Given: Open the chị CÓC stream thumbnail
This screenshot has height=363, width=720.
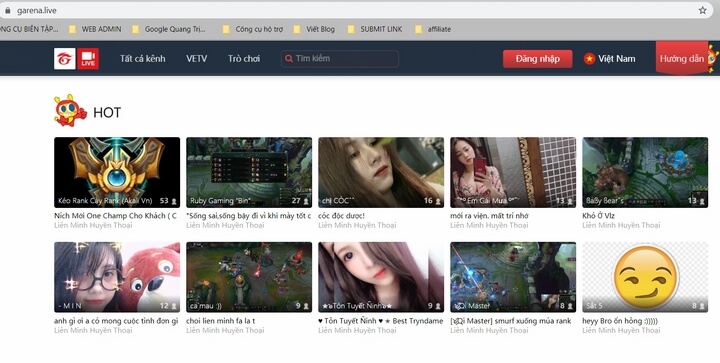Looking at the screenshot, I should point(381,173).
